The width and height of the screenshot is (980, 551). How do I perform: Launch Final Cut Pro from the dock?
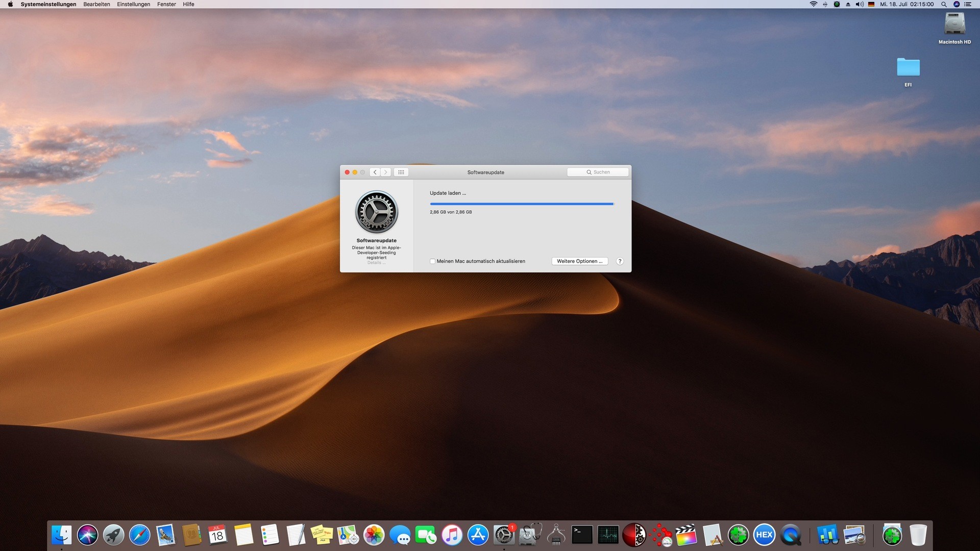(686, 535)
